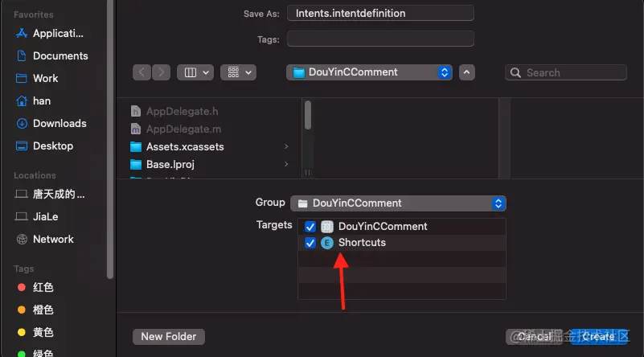Expand the Base.lproj folder chevron
Viewport: 644px width, 357px height.
[x=286, y=164]
